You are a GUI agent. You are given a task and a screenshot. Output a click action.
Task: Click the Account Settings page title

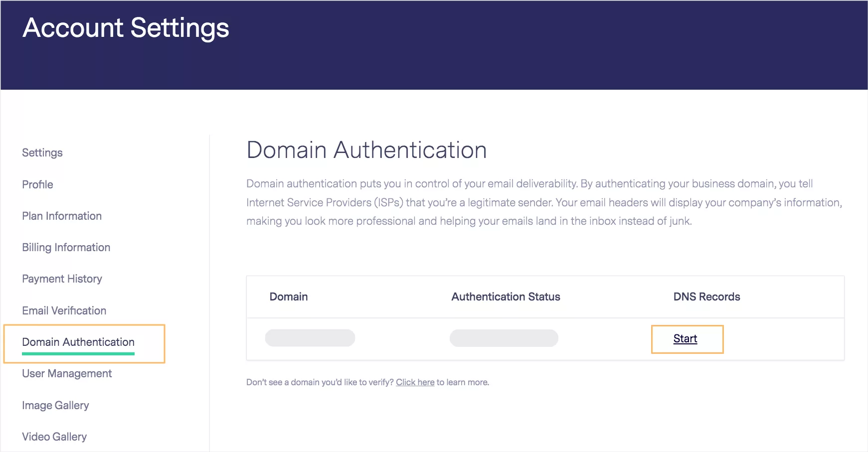coord(126,28)
